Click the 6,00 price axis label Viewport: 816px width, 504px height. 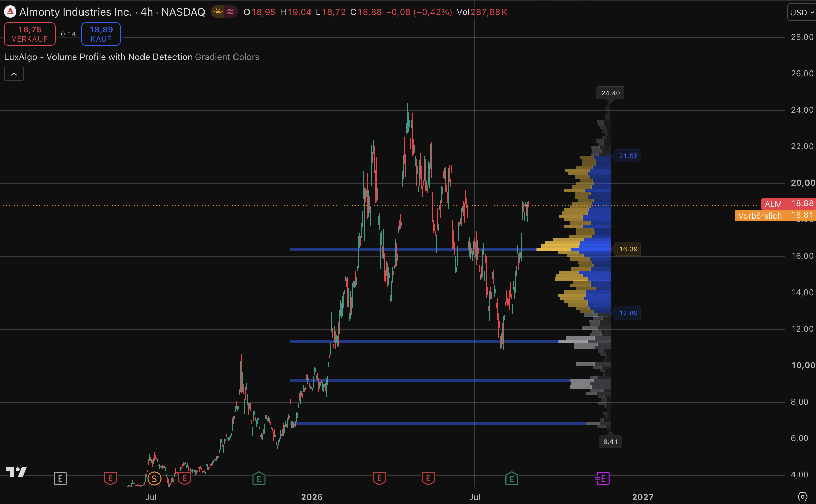800,438
